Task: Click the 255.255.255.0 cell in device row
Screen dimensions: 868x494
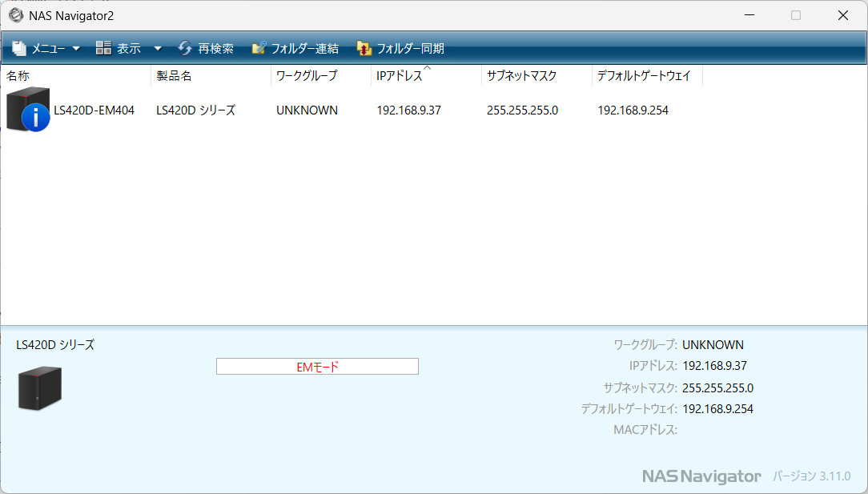Action: [x=523, y=110]
